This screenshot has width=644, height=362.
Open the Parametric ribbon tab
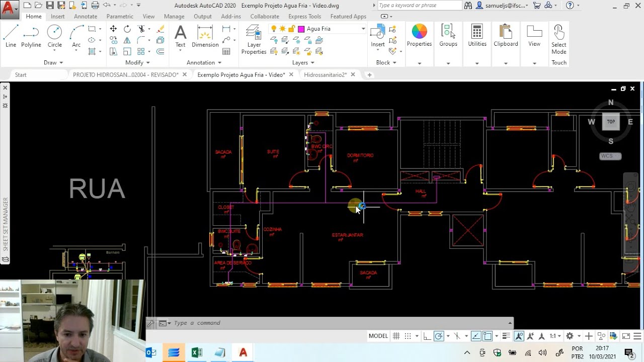coord(120,16)
